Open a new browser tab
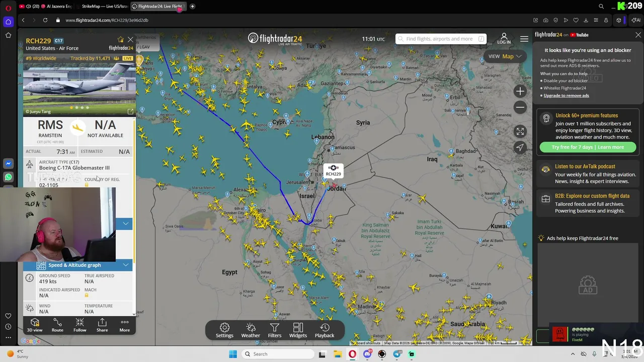The width and height of the screenshot is (644, 362). tap(193, 7)
